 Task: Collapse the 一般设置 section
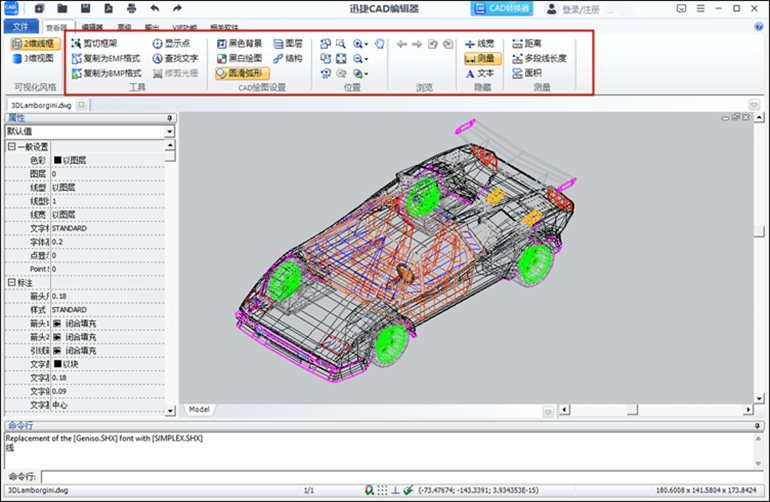(x=12, y=146)
